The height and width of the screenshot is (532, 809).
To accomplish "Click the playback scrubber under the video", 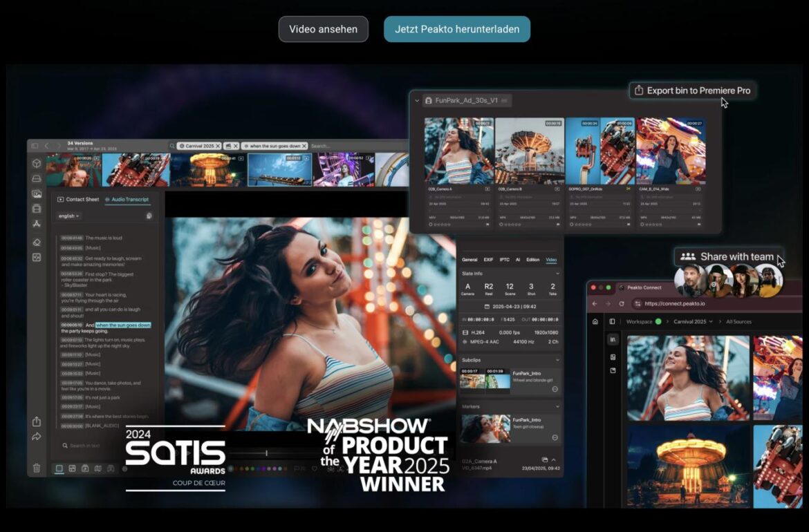I will pyautogui.click(x=266, y=453).
